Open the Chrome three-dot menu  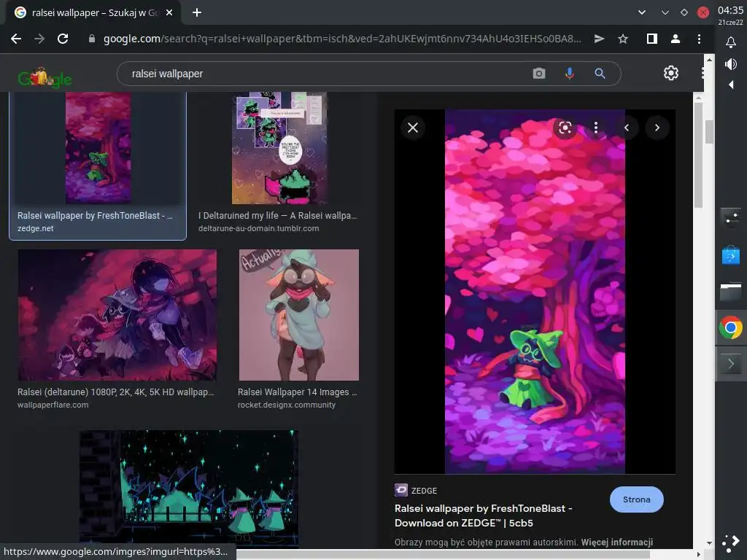pyautogui.click(x=699, y=39)
